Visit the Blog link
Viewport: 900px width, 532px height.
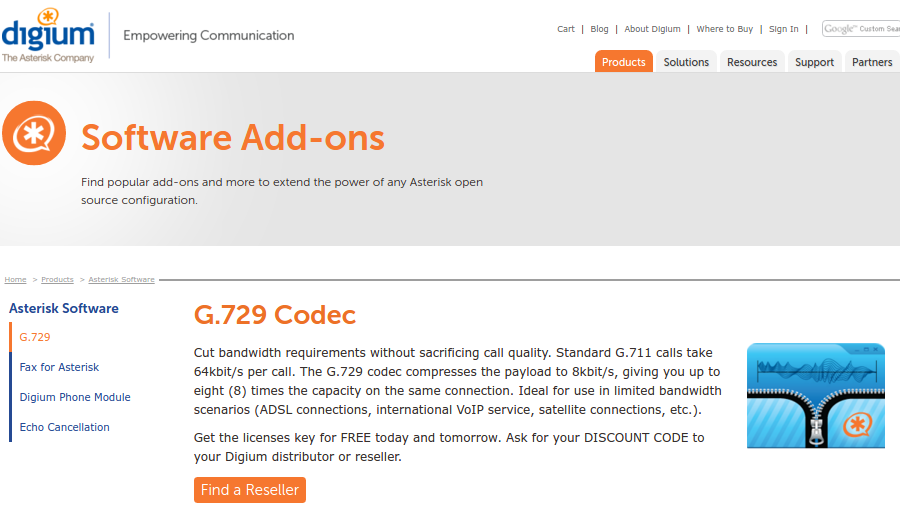pos(599,29)
